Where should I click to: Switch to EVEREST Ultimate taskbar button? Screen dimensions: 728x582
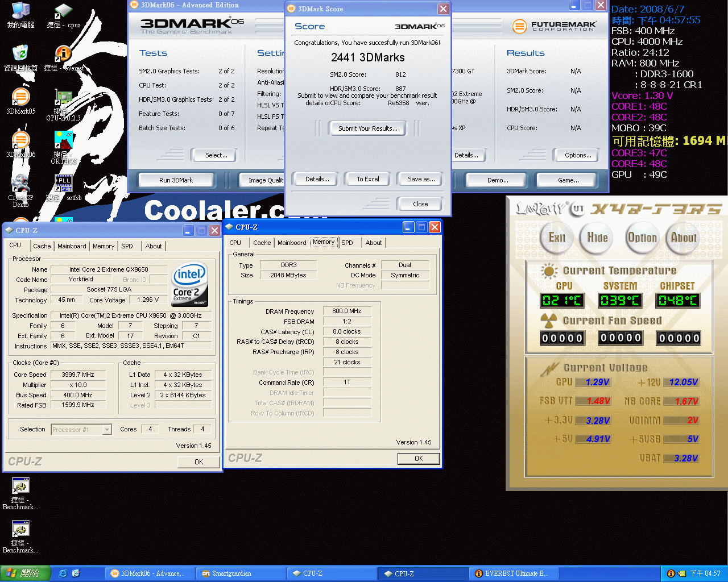click(515, 573)
